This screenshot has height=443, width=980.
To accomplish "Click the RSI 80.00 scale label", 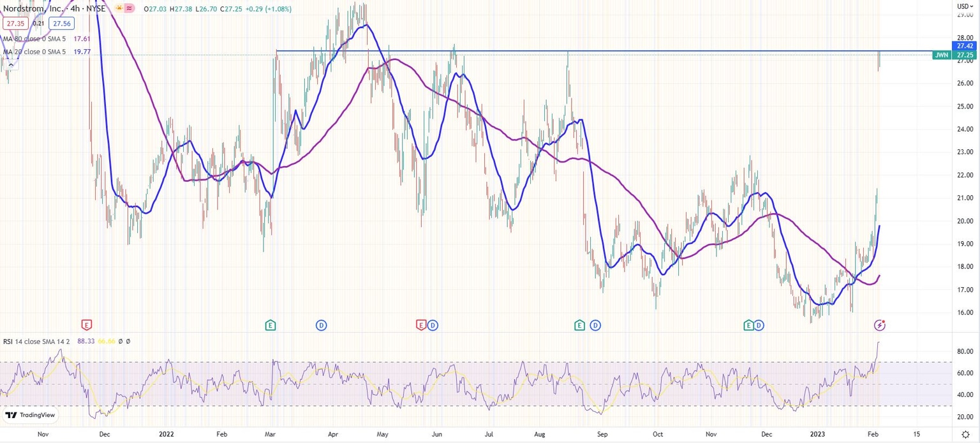I will [964, 351].
